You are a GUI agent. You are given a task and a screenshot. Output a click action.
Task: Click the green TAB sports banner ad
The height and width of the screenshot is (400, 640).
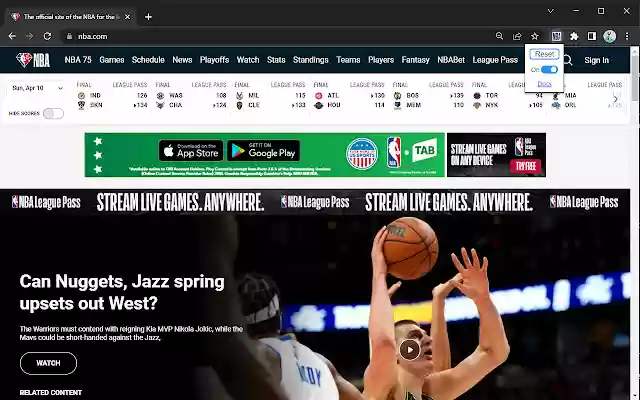(264, 155)
